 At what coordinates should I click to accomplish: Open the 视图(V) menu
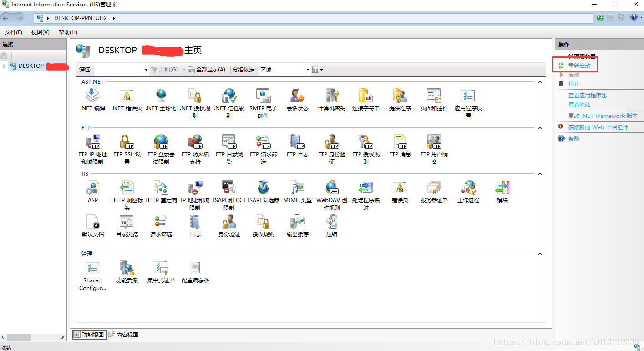(x=40, y=32)
